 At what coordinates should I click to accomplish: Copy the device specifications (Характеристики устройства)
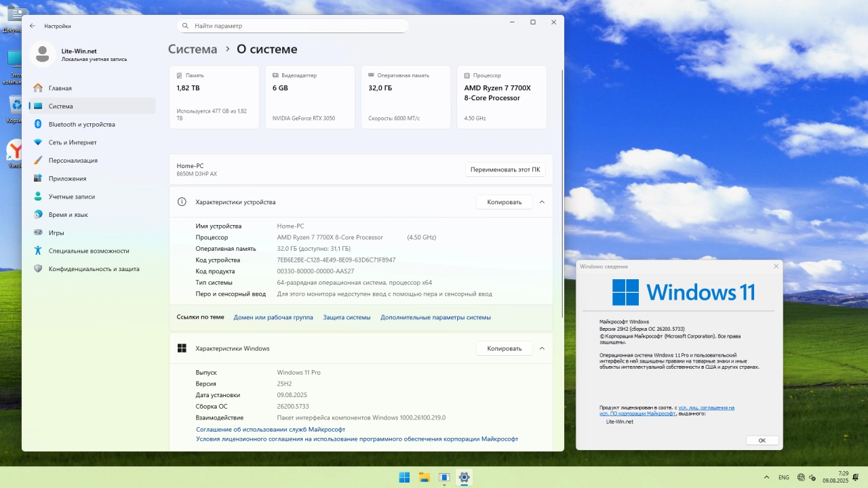[504, 202]
